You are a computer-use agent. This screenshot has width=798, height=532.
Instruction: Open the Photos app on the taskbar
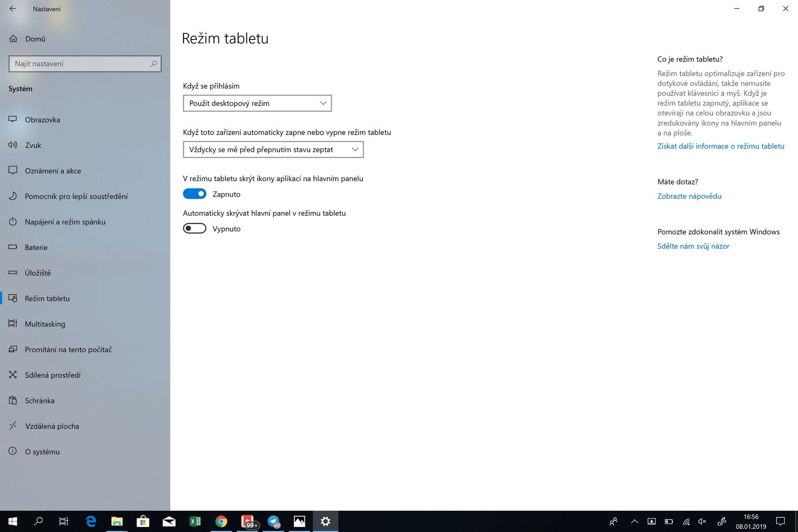300,521
